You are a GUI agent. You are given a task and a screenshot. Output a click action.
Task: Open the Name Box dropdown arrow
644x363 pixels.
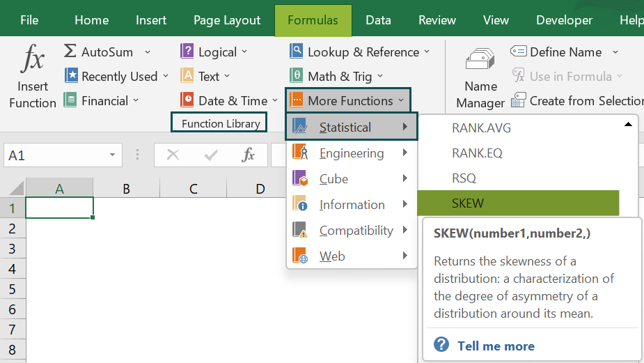coord(112,155)
